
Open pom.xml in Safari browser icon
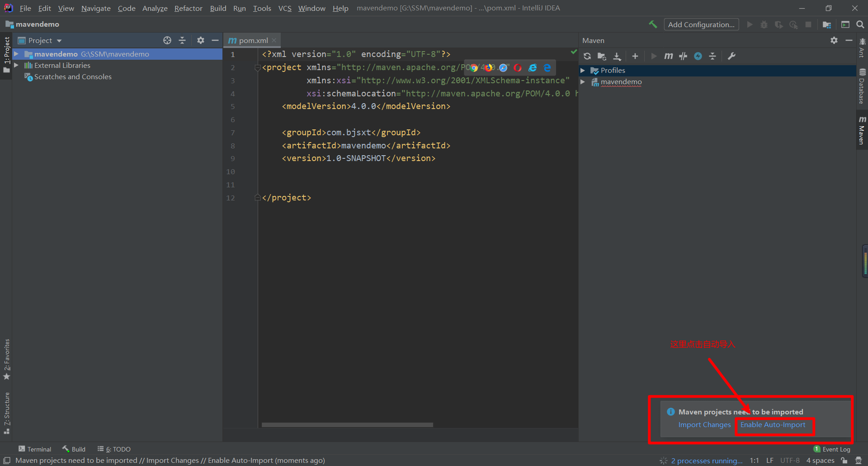coord(503,68)
